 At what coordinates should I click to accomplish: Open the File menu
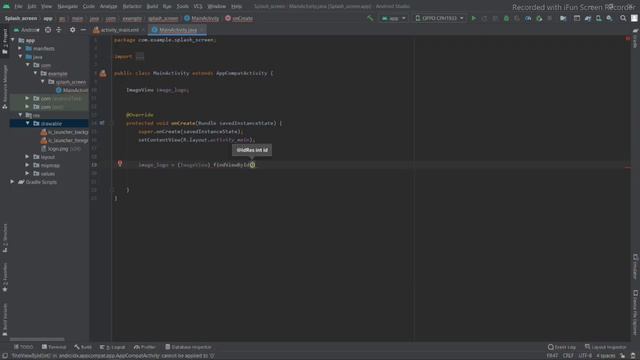pos(18,7)
